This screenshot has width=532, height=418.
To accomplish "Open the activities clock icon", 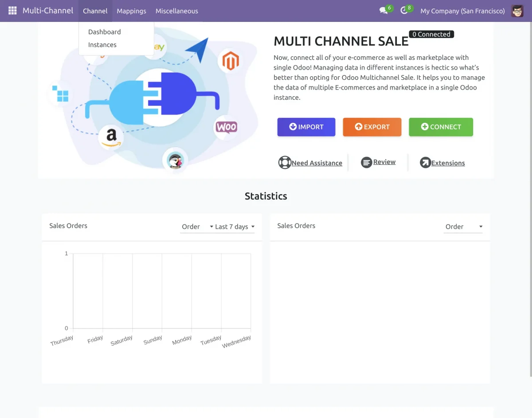I will [x=404, y=11].
